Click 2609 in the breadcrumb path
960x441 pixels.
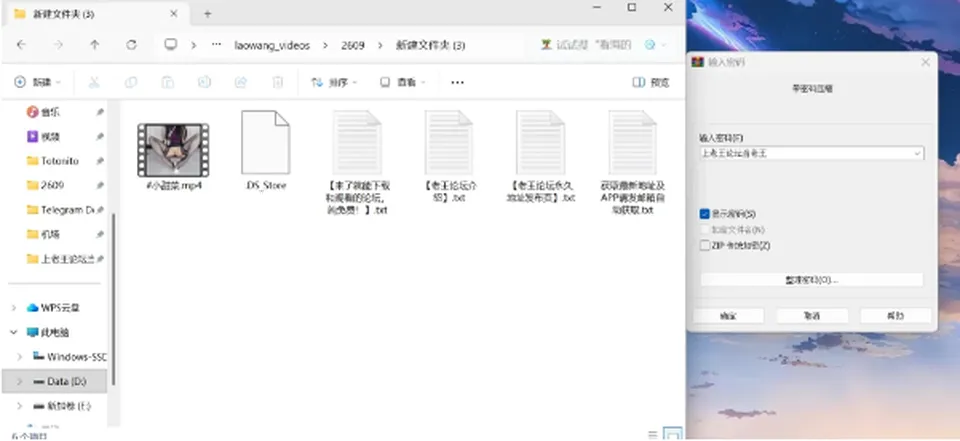353,45
